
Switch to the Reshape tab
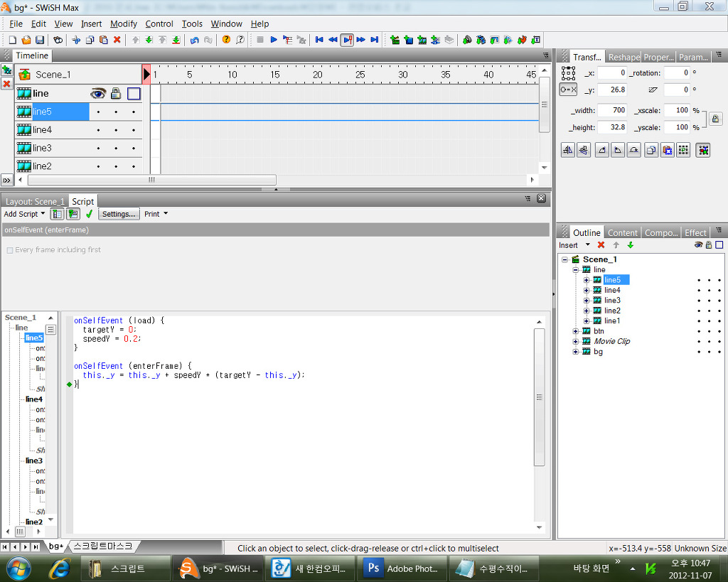click(624, 57)
